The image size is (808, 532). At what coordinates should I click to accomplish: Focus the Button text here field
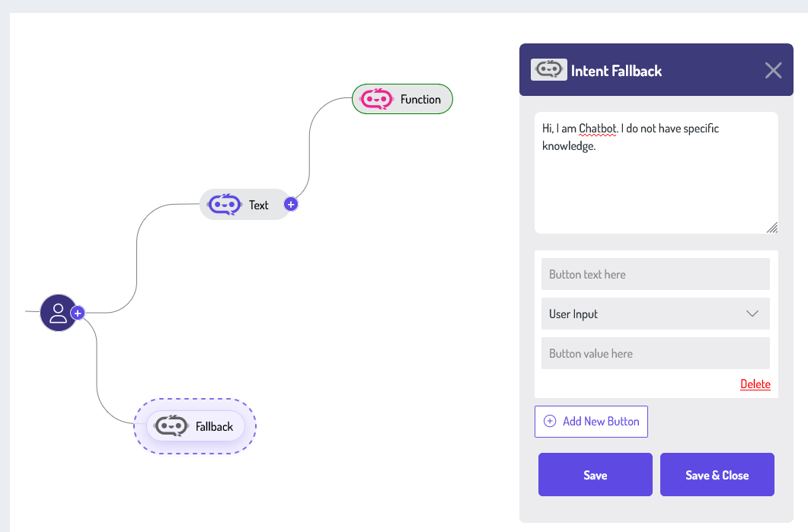[x=655, y=274]
